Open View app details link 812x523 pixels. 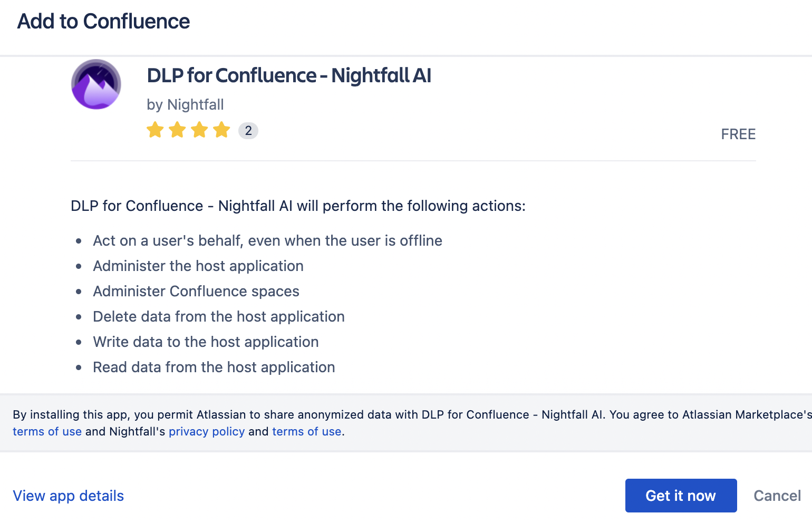click(x=69, y=496)
